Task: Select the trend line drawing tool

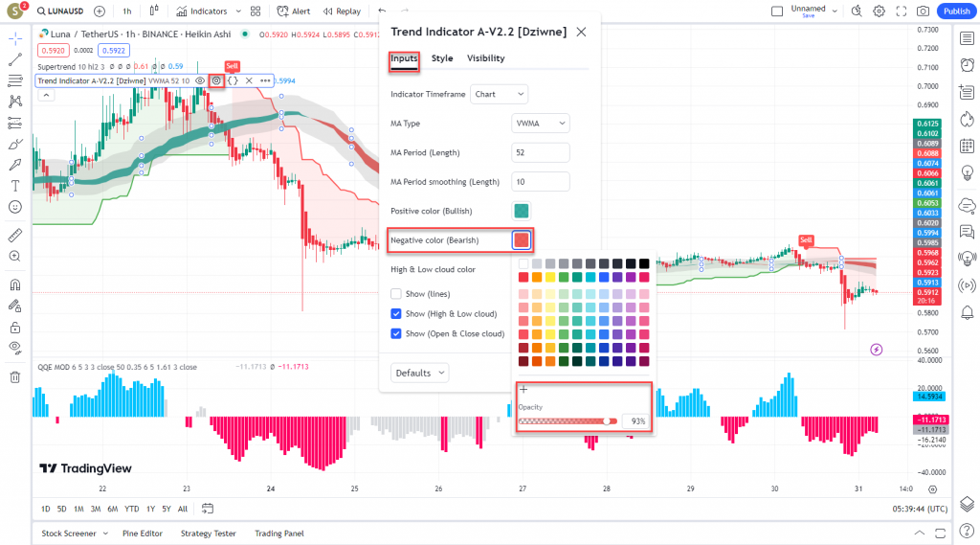Action: point(15,59)
